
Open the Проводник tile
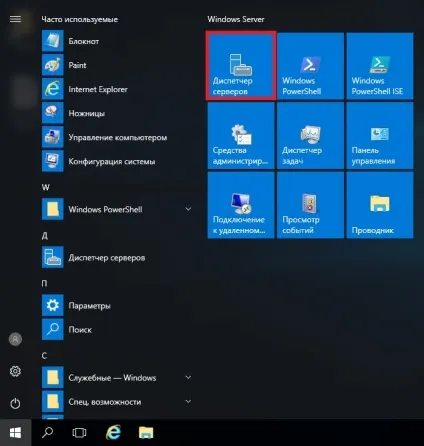[380, 205]
